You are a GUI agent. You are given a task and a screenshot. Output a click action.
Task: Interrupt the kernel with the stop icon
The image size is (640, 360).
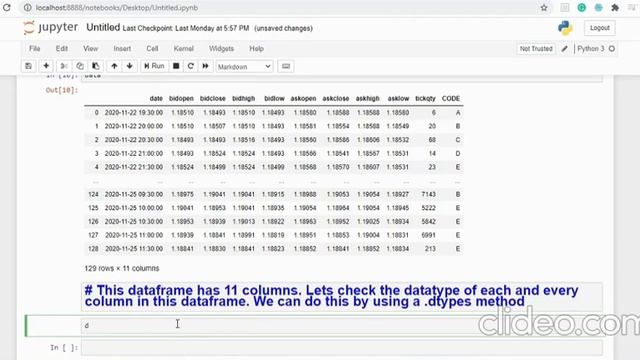(x=176, y=66)
